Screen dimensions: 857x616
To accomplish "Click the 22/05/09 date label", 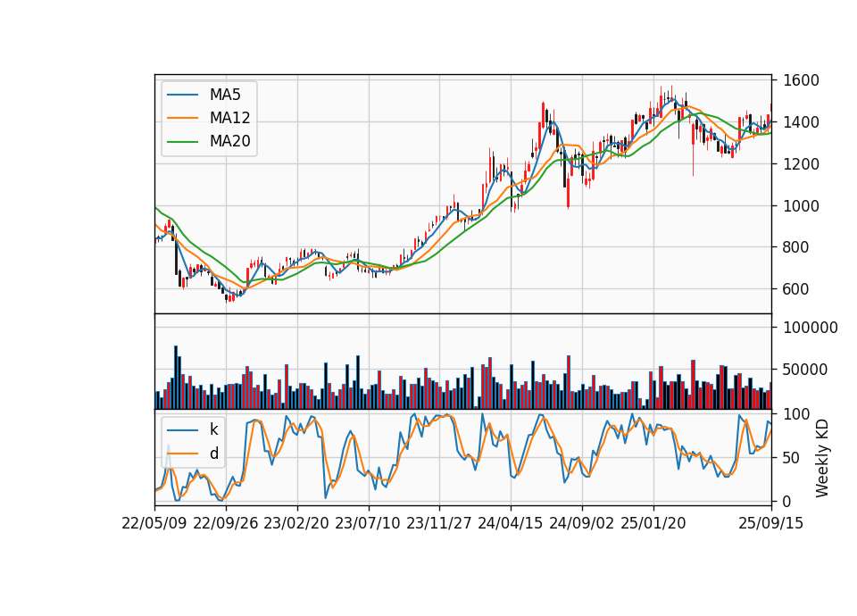I will [154, 523].
